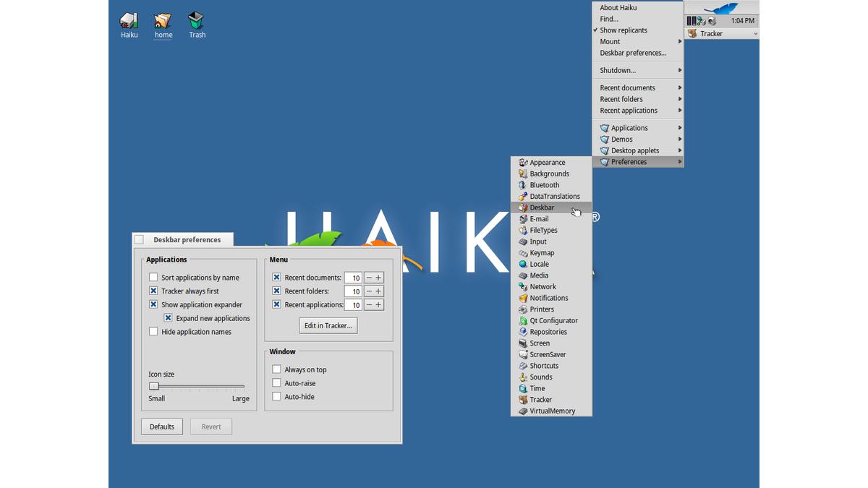
Task: Check the Always on top option
Action: click(x=276, y=369)
